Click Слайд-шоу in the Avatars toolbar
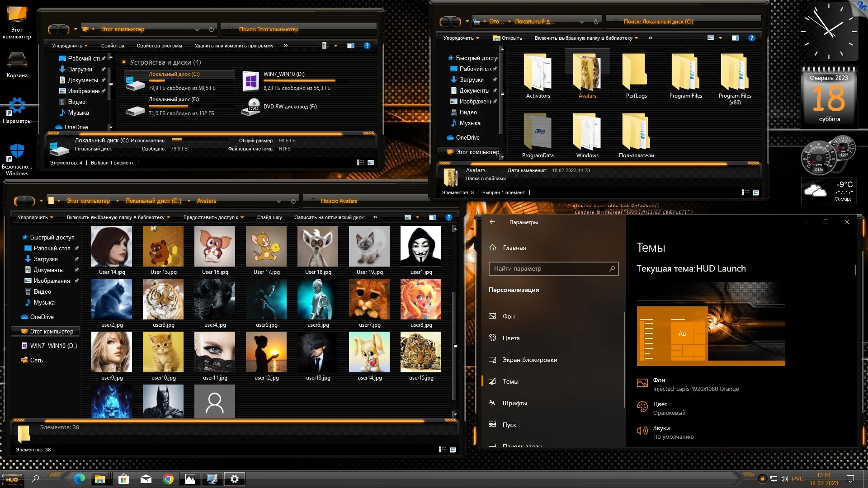This screenshot has height=488, width=868. [x=269, y=217]
